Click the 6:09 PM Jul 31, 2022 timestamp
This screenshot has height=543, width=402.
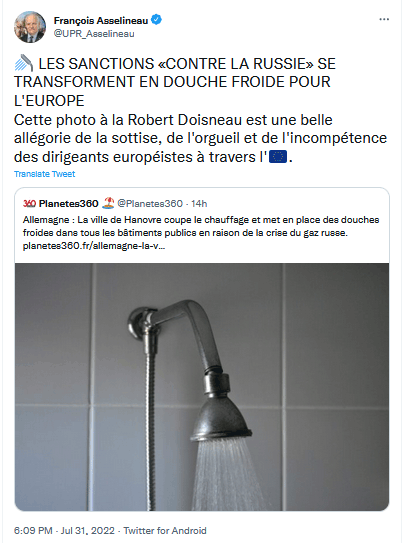(64, 531)
